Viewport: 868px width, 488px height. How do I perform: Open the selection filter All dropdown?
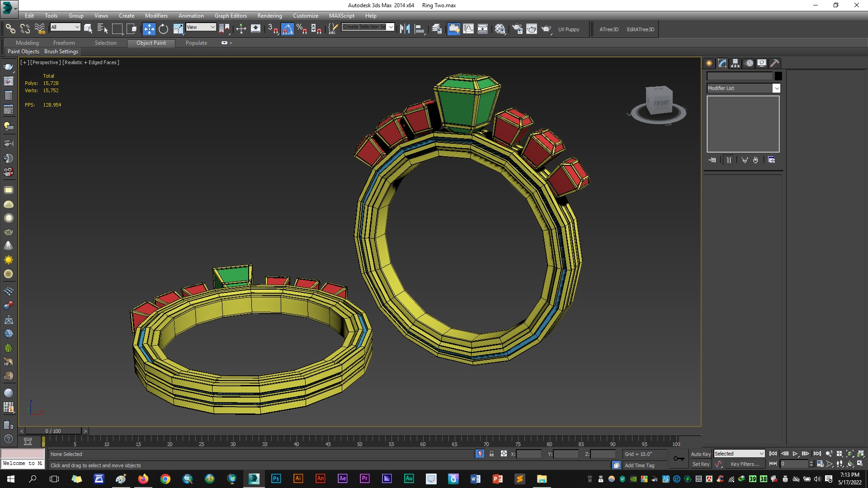click(x=66, y=27)
